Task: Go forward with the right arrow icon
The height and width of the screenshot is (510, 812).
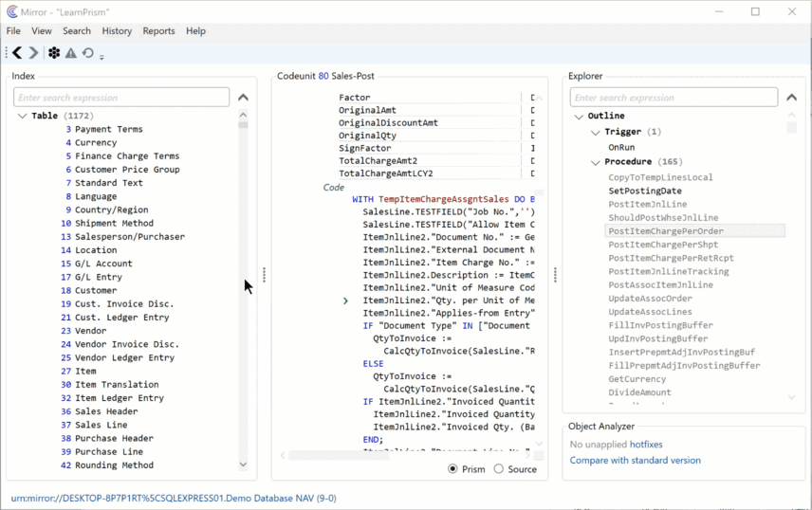Action: pyautogui.click(x=33, y=53)
